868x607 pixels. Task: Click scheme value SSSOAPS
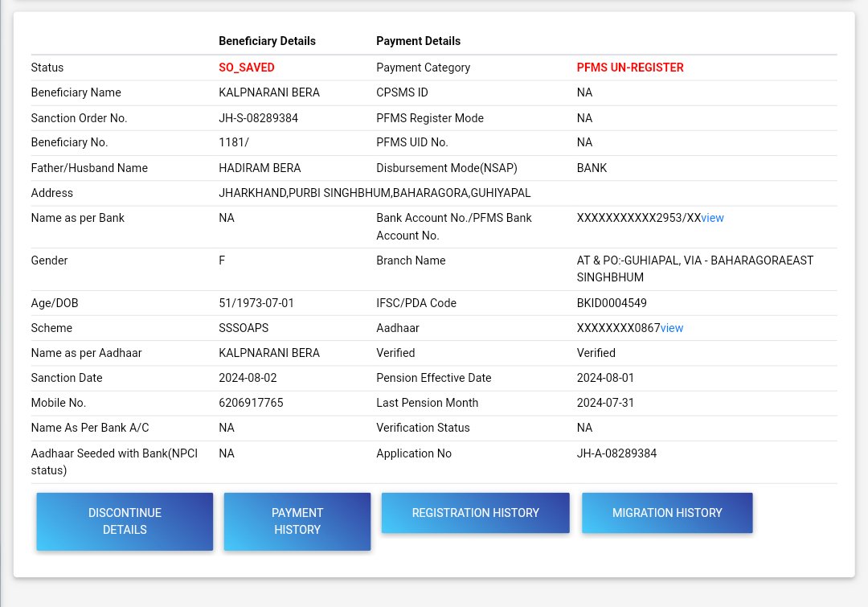click(244, 328)
